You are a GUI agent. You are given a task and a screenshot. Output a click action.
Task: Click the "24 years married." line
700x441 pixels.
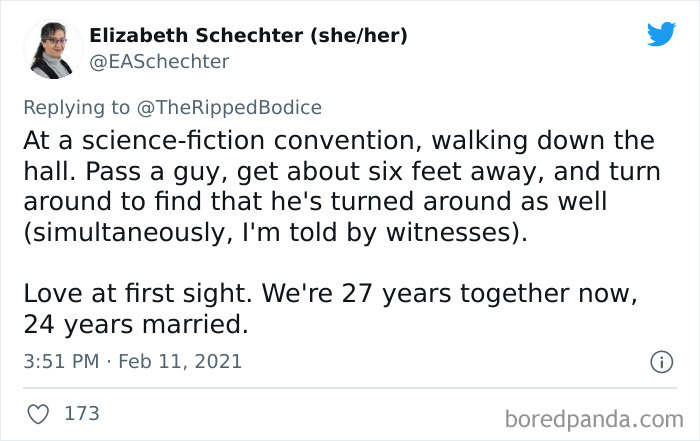pos(135,326)
